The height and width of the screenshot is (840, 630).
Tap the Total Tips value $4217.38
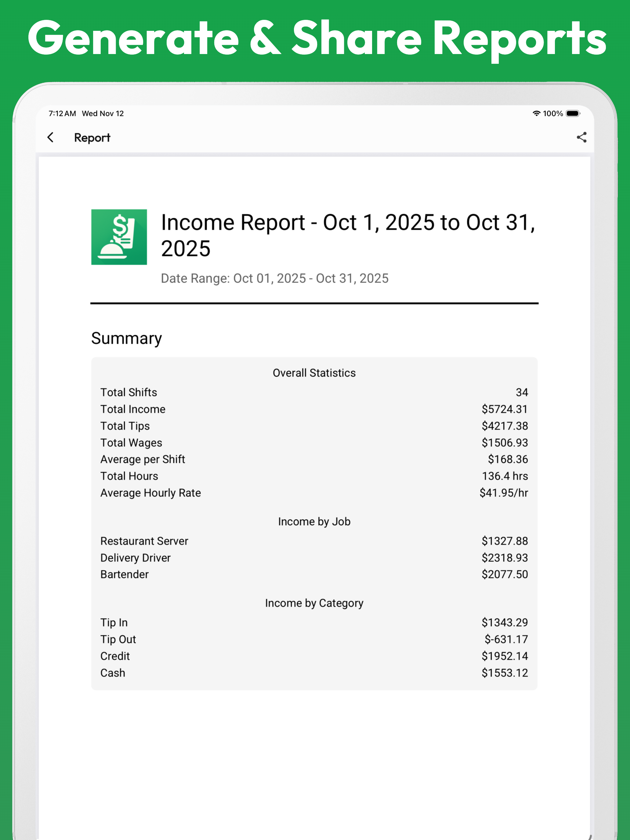tap(505, 426)
